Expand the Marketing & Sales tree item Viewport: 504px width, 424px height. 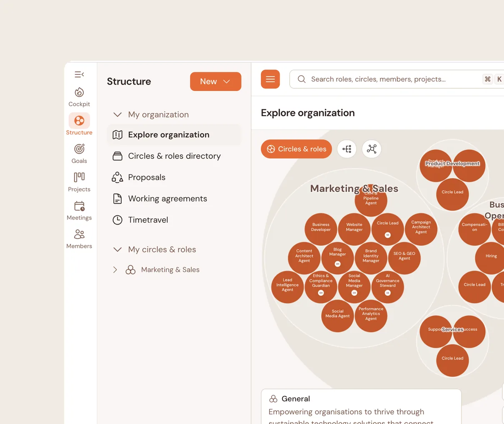[x=115, y=270]
